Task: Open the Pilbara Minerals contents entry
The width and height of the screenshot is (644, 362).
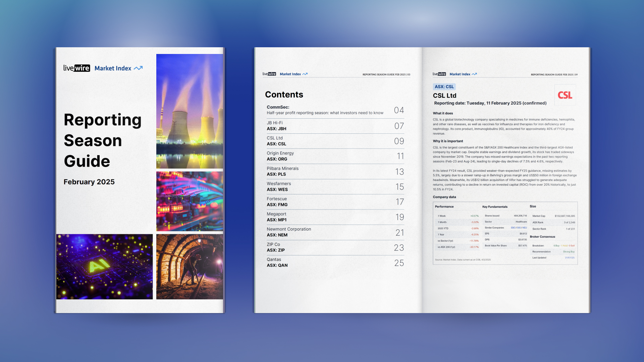Action: (x=282, y=171)
